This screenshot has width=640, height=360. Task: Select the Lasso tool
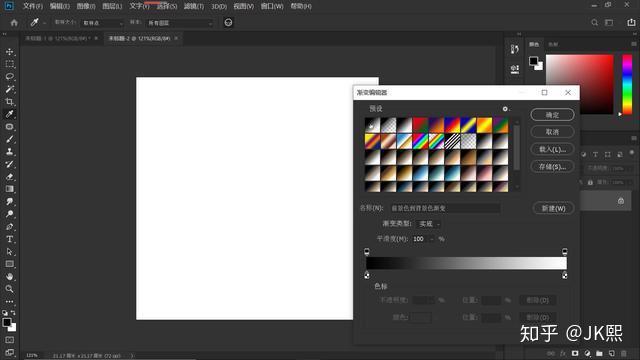click(9, 77)
